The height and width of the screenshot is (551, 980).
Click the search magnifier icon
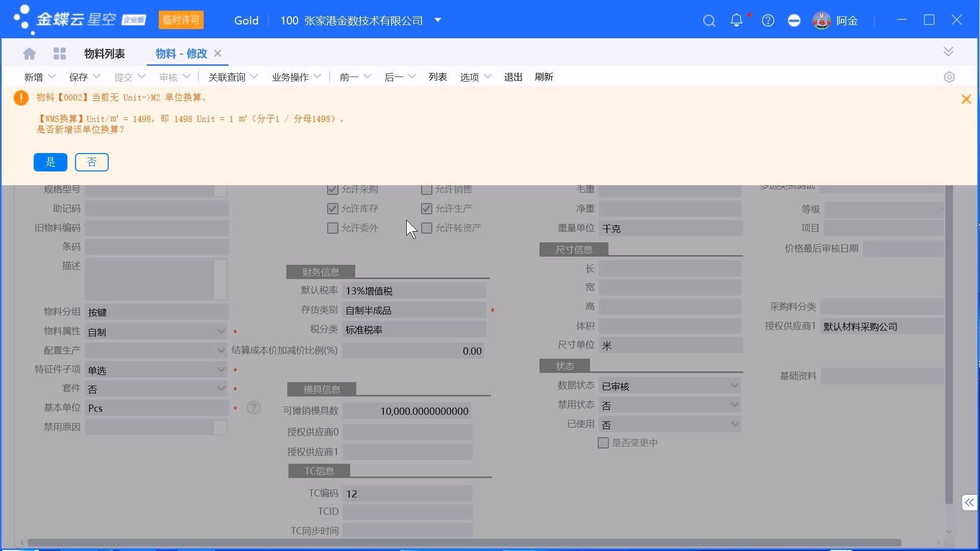pos(709,20)
